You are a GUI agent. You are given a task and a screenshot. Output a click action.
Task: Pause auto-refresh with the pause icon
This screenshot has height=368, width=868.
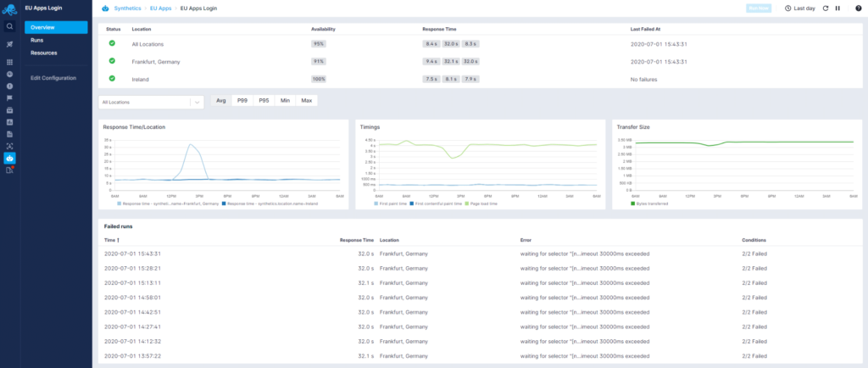tap(837, 8)
